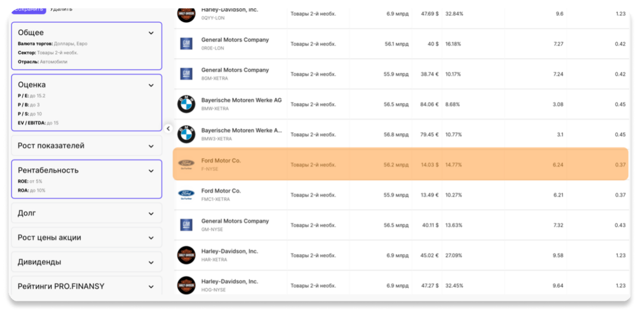Expand the Рост цены акции section
The height and width of the screenshot is (320, 644).
(x=151, y=238)
